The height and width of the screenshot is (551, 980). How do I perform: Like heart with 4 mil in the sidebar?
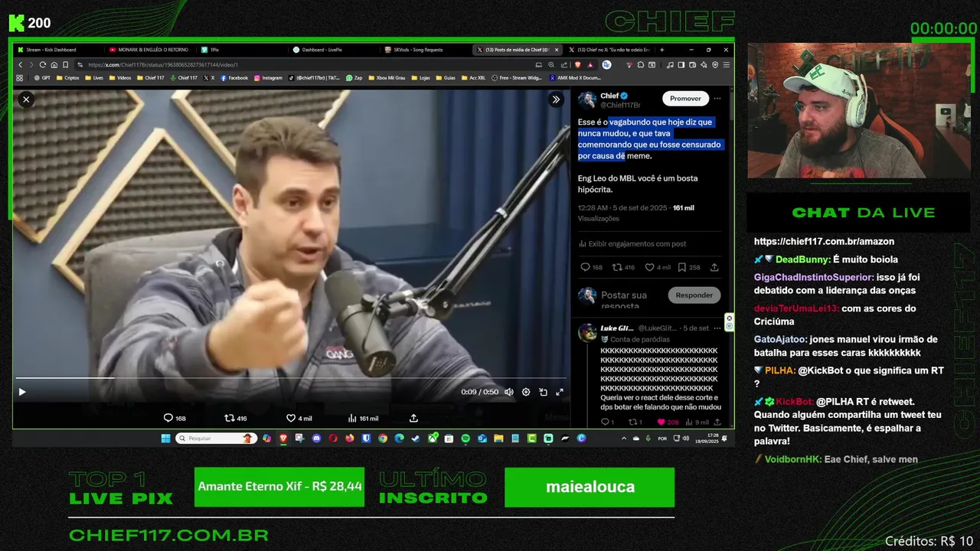[658, 267]
